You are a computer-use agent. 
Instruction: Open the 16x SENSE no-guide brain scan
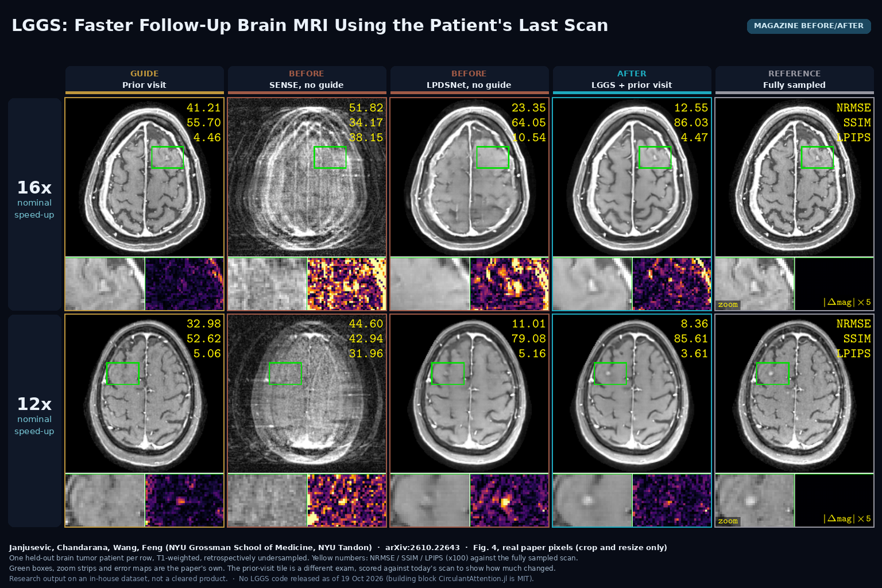coord(307,177)
